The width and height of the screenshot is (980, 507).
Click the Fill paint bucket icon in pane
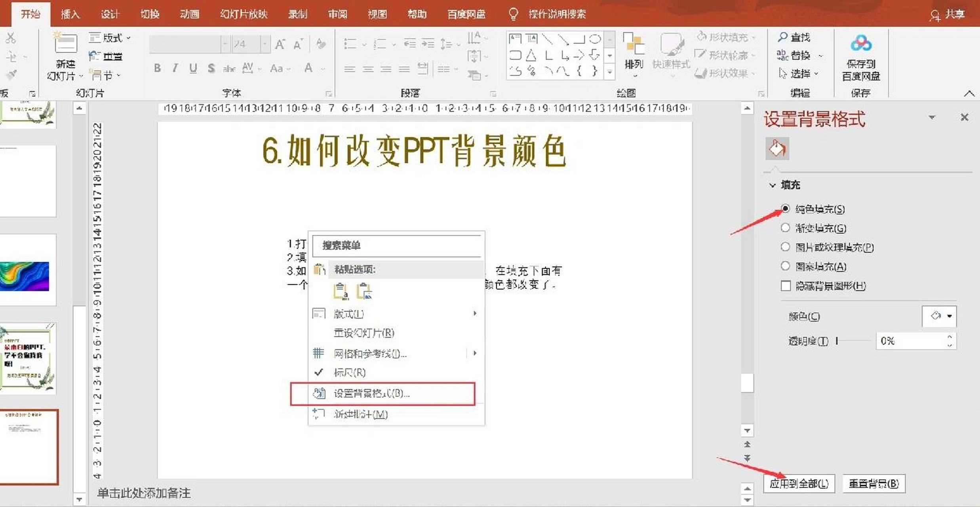tap(777, 149)
